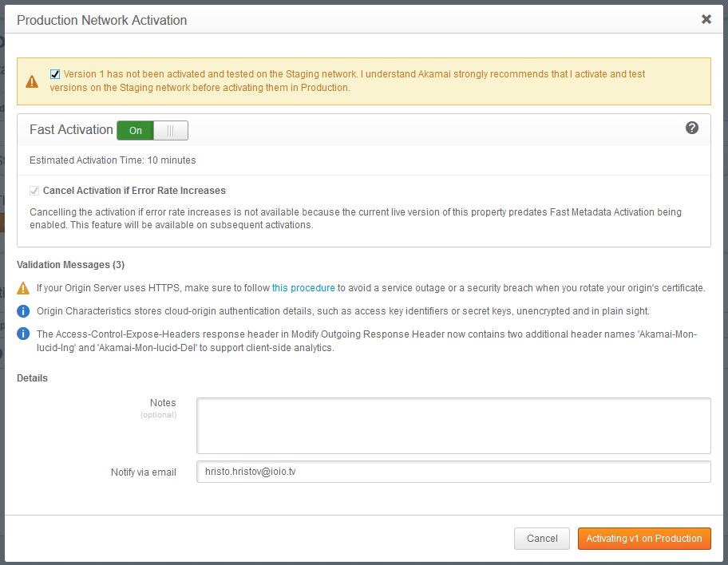Image resolution: width=728 pixels, height=565 pixels.
Task: Click warning icon beside HTTPS origin message
Action: point(24,288)
